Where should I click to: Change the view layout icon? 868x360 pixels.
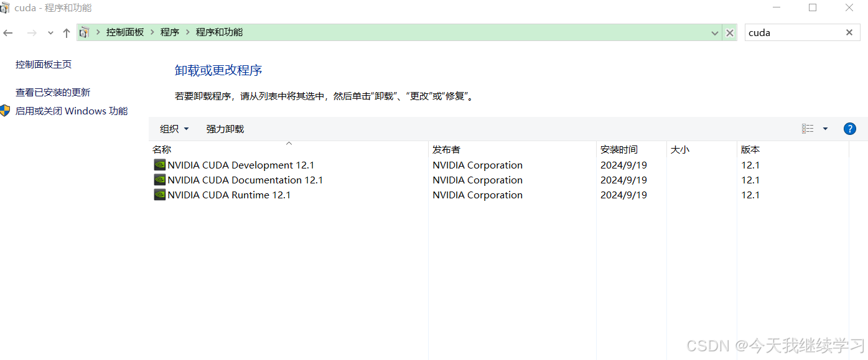808,129
